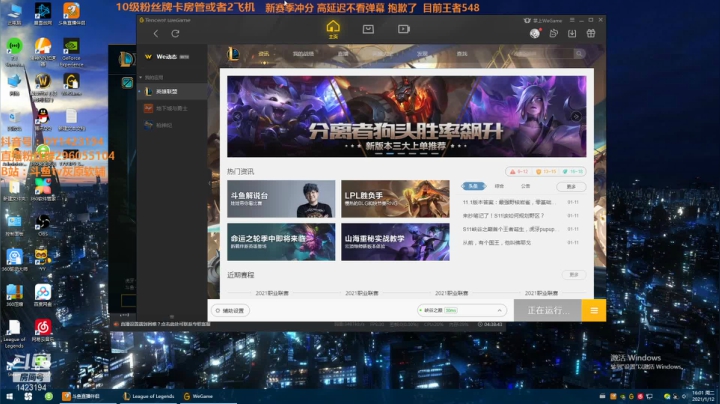Show the next banner slide
Screen dimensions: 720x404
(576, 117)
